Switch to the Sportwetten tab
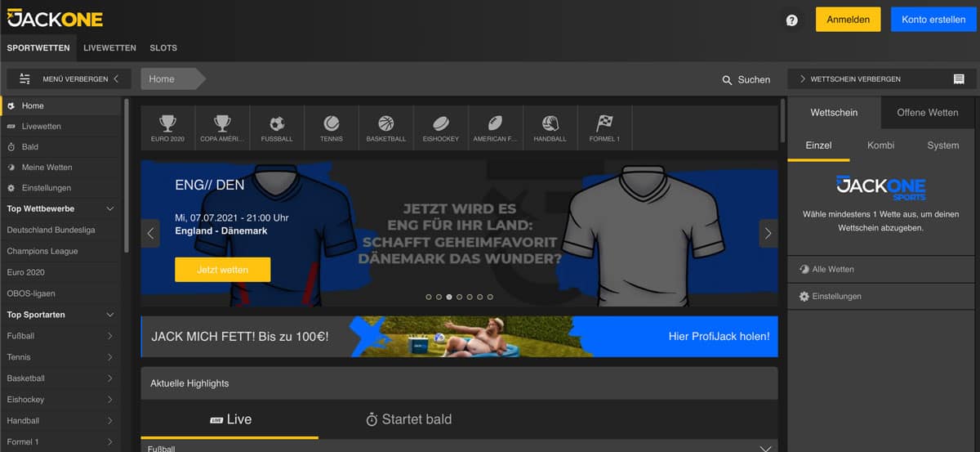 (38, 48)
